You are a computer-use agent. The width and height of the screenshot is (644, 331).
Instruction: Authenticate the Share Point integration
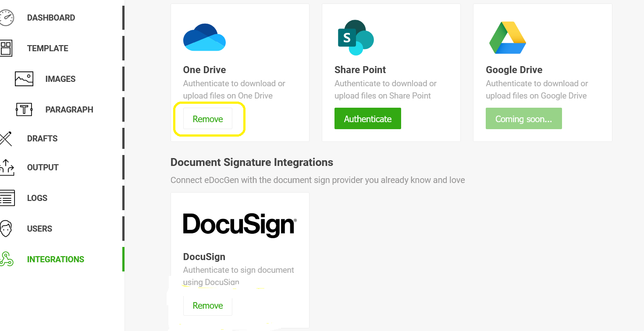[368, 119]
